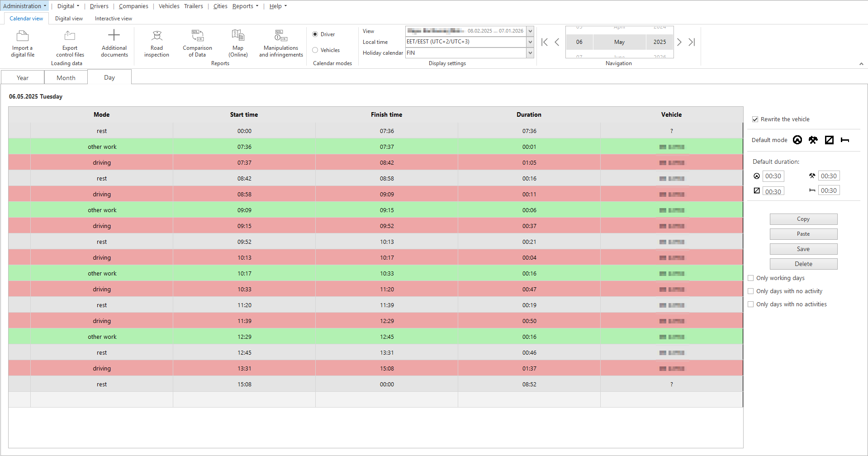Open Comparison of Data report
Image resolution: width=868 pixels, height=456 pixels.
pyautogui.click(x=197, y=43)
